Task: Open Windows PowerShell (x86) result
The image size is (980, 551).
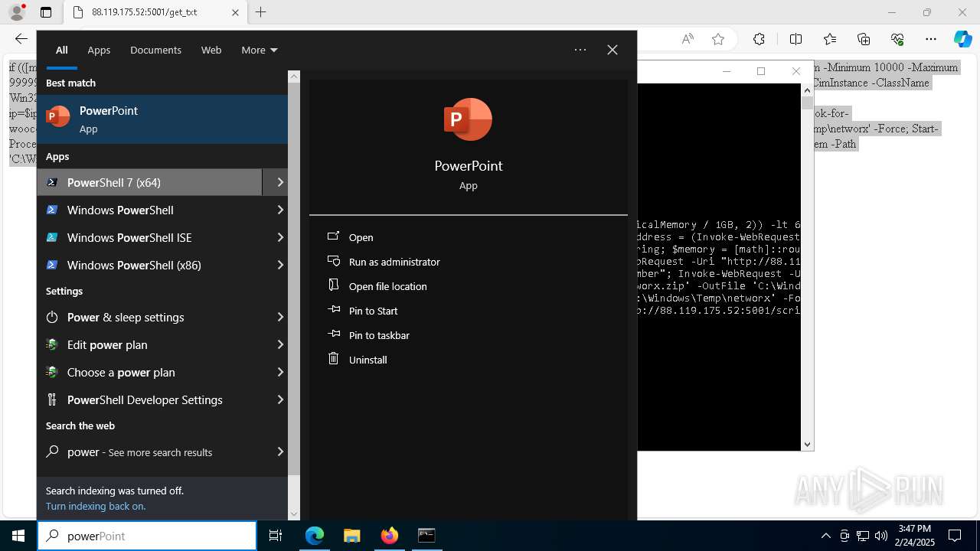Action: coord(149,265)
